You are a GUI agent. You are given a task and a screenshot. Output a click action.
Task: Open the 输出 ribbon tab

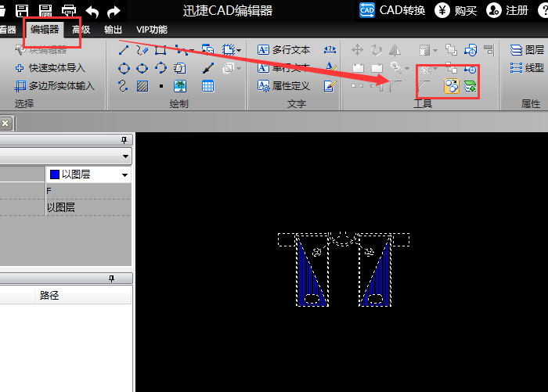click(113, 30)
